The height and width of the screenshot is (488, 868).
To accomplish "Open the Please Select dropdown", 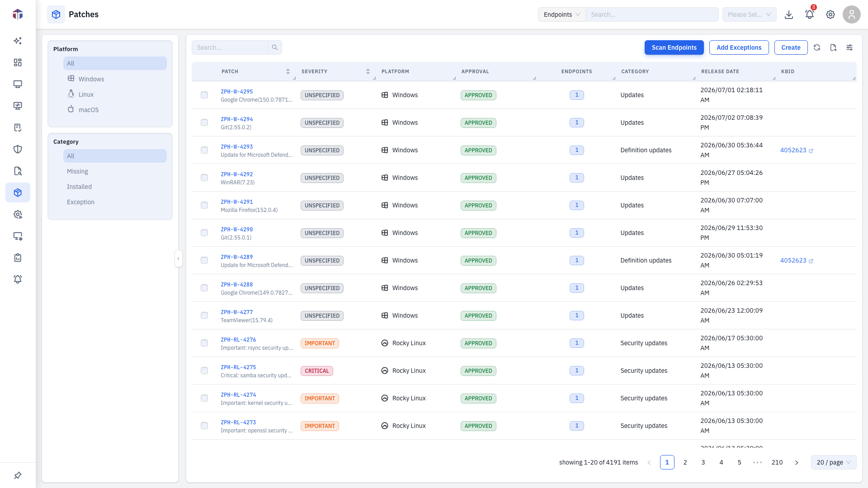I will 749,14.
